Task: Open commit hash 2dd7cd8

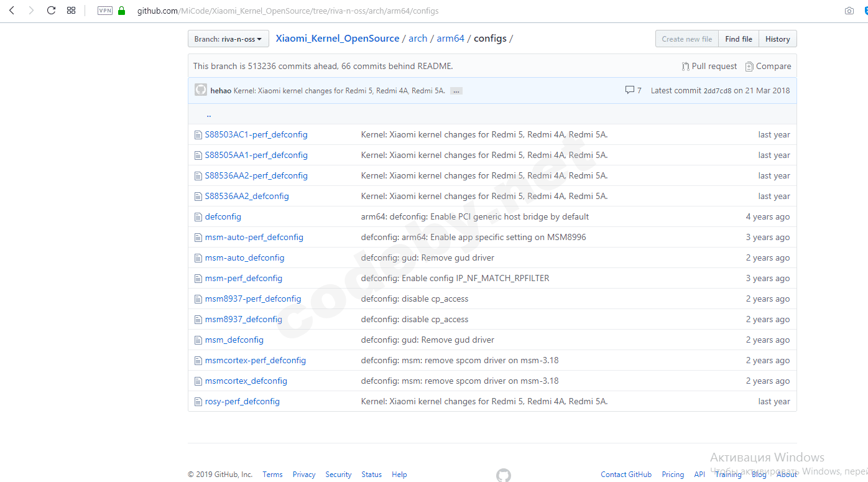Action: 717,91
